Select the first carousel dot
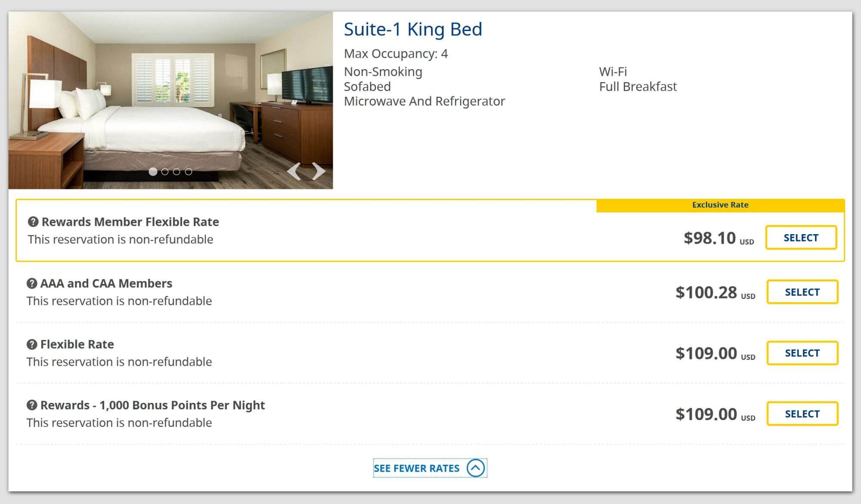Image resolution: width=861 pixels, height=504 pixels. [x=153, y=172]
